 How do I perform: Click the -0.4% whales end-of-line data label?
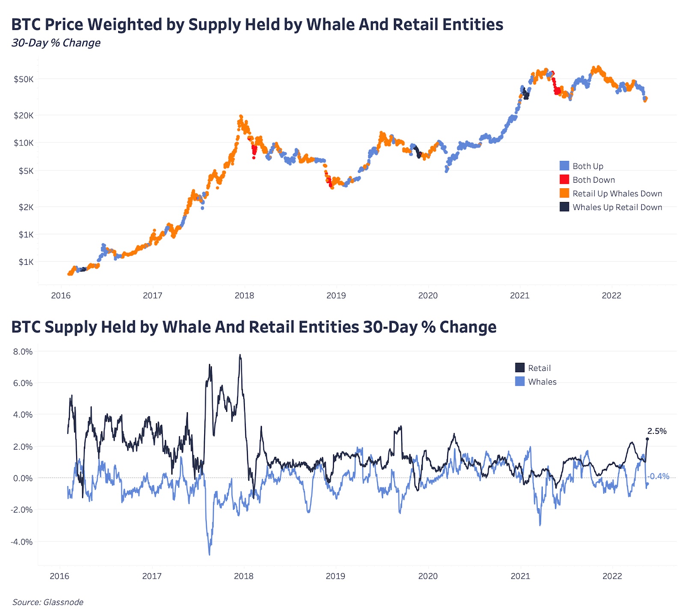coord(658,477)
